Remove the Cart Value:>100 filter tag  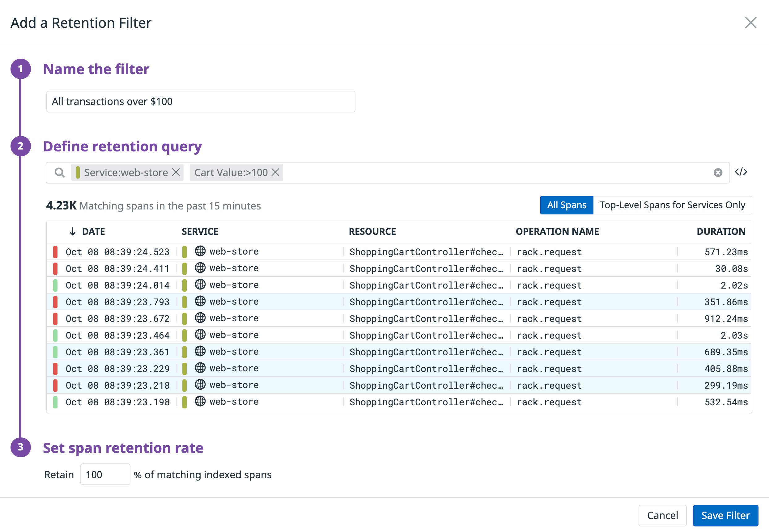[x=276, y=172]
